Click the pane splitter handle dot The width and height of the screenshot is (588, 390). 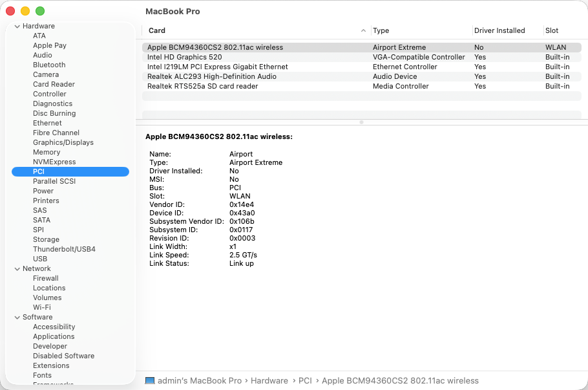click(361, 122)
